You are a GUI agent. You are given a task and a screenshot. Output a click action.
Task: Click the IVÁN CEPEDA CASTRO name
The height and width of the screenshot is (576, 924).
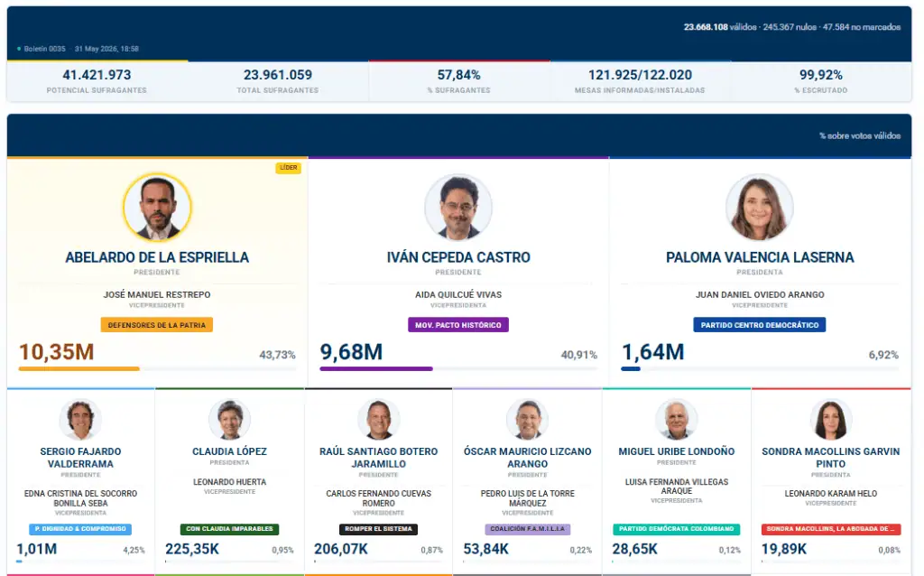[x=458, y=257]
